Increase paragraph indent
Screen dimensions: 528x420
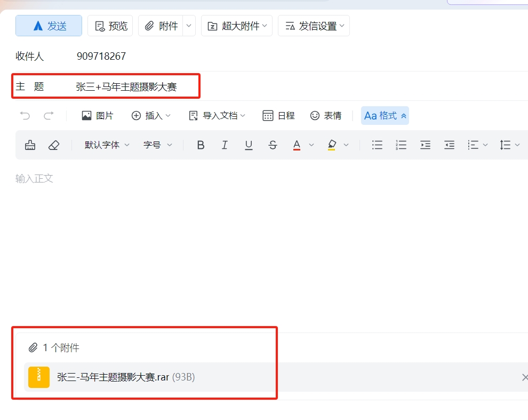click(x=425, y=145)
